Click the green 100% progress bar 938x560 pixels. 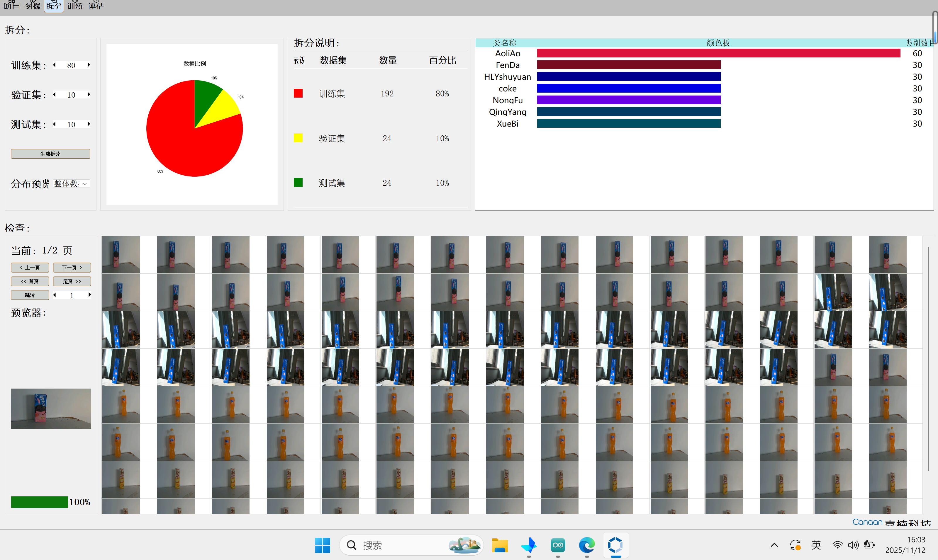pyautogui.click(x=39, y=502)
